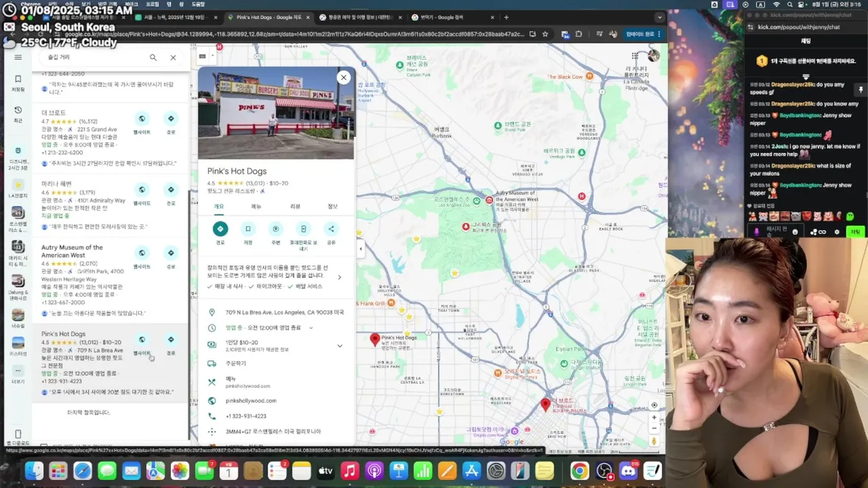Click the Order online row in Pink's panel
This screenshot has width=868, height=488.
277,363
